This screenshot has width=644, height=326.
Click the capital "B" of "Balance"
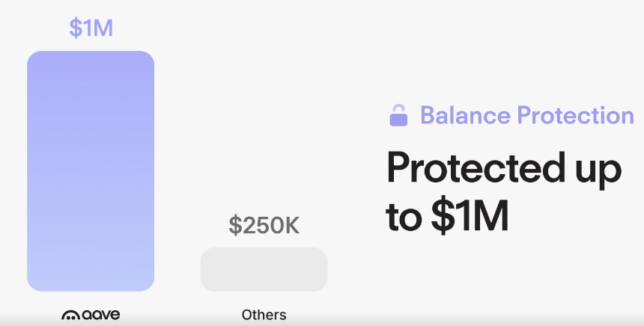tap(428, 116)
